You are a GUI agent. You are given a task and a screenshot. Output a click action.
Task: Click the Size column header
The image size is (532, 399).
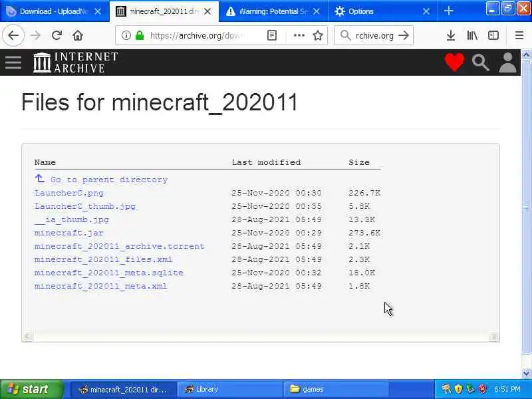(359, 162)
